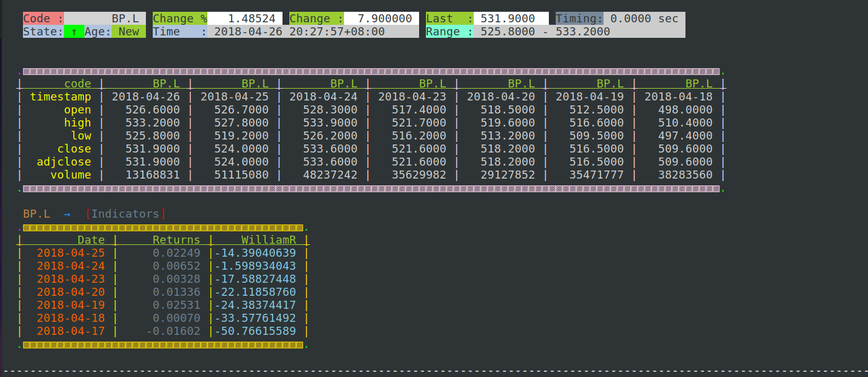
Task: Click the 2018-04-17 date in Indicators
Action: (x=71, y=331)
